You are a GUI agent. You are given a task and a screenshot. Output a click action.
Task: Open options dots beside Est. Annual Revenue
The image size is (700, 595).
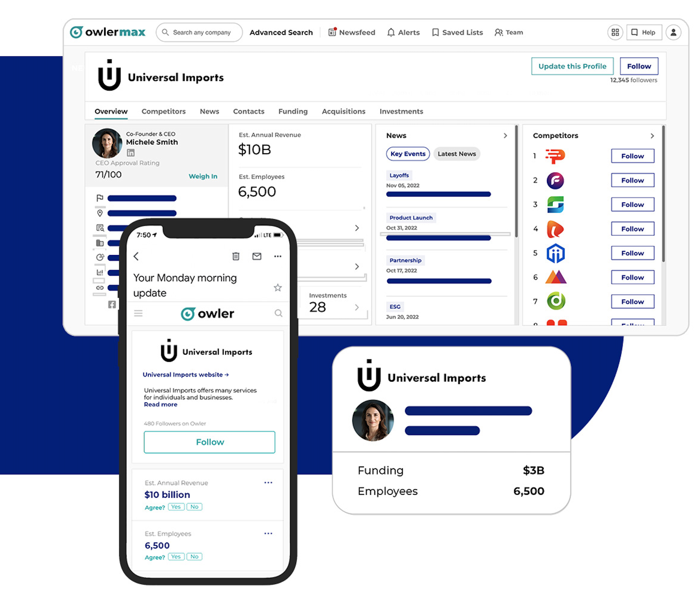[268, 482]
